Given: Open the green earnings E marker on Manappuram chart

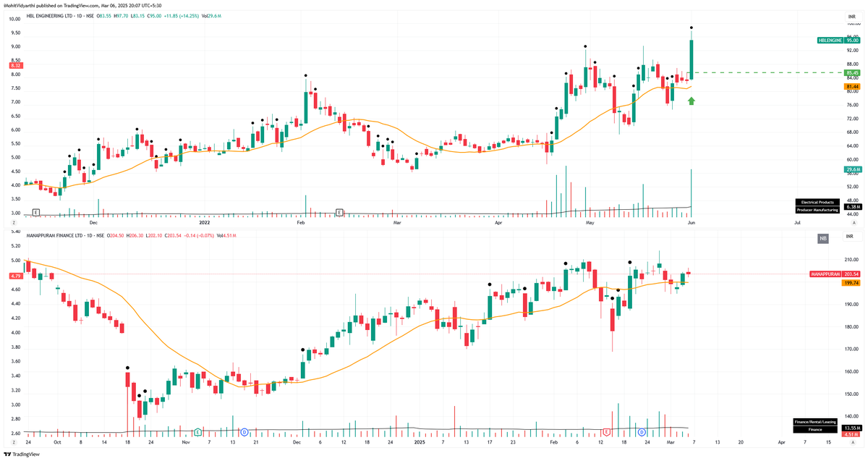Looking at the screenshot, I should pyautogui.click(x=197, y=431).
